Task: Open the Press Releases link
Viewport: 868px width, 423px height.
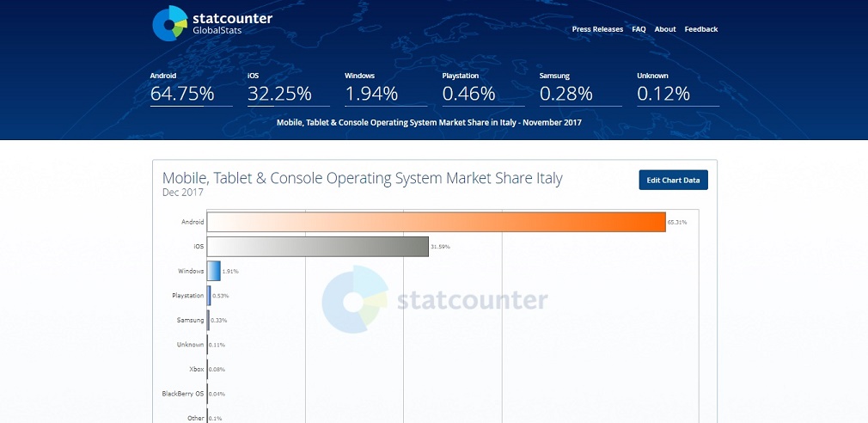Action: (x=597, y=29)
